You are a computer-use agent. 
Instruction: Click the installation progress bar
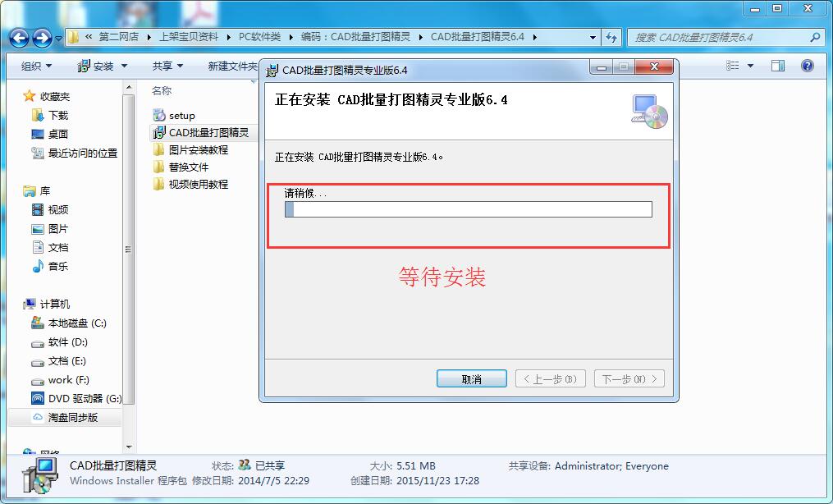point(469,209)
